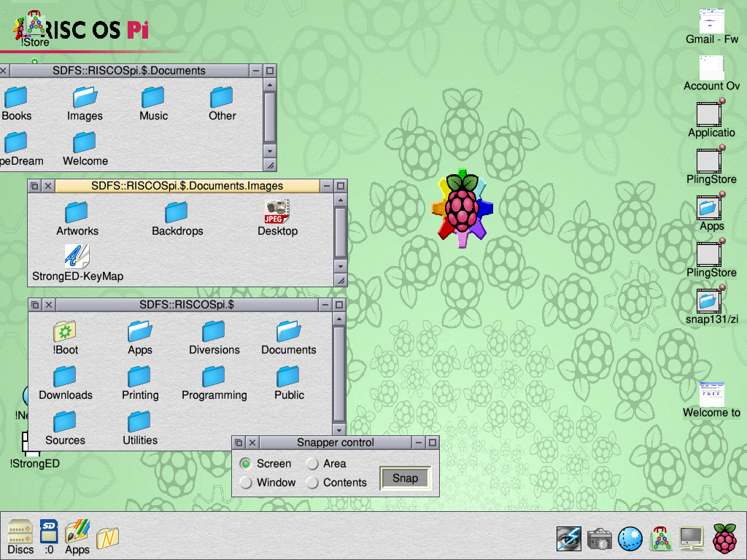
Task: Click the back icon of Snapper control window
Action: pyautogui.click(x=239, y=443)
